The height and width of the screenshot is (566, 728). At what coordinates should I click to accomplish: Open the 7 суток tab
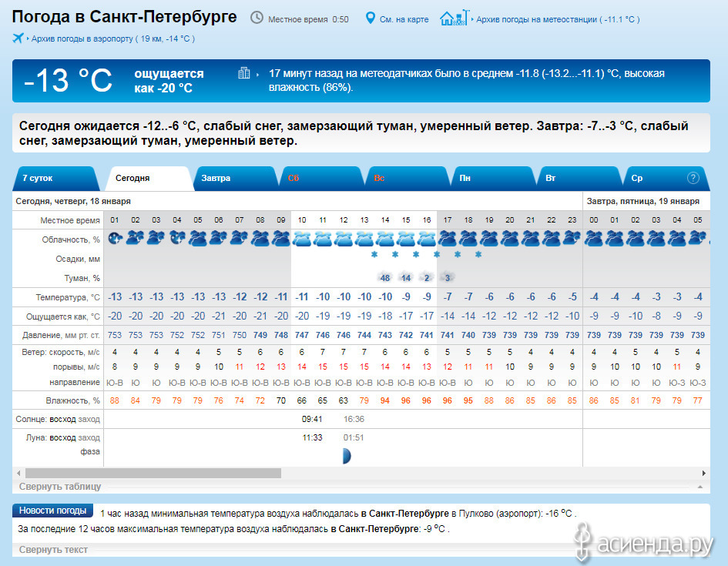[55, 178]
